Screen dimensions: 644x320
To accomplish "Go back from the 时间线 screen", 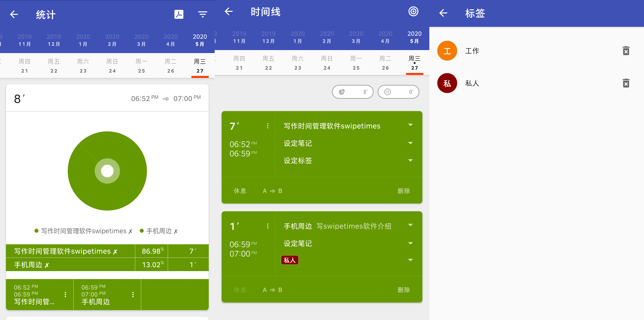I will click(x=229, y=11).
